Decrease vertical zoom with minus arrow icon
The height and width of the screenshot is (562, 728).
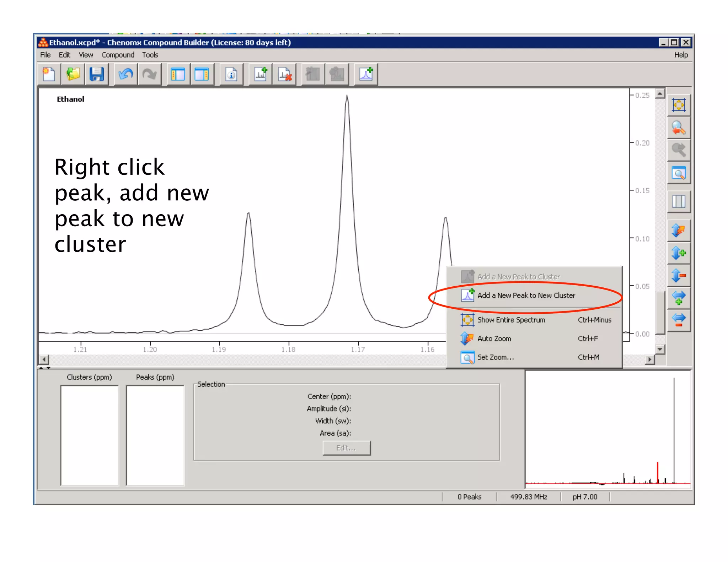click(679, 275)
